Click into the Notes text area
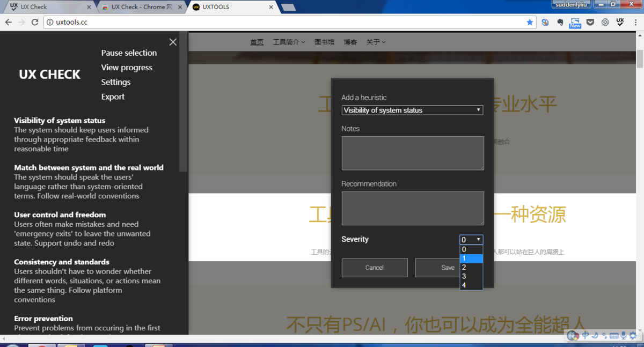The image size is (644, 347). click(413, 153)
